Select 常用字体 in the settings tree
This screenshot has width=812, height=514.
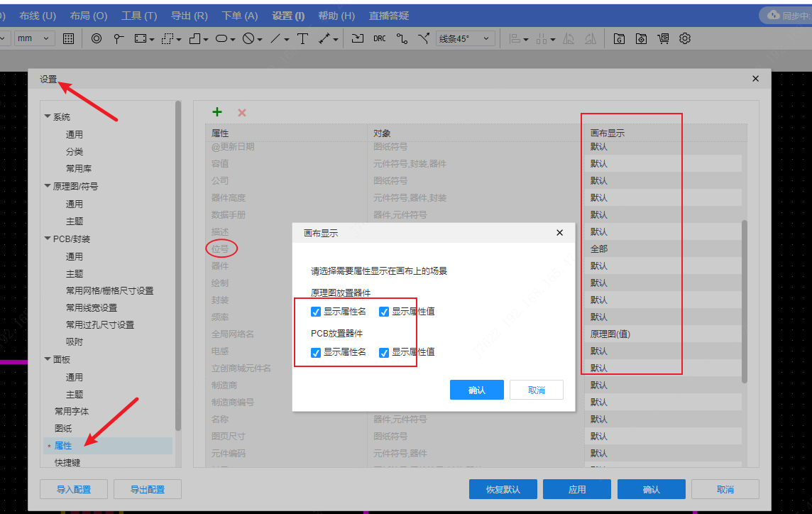(72, 411)
